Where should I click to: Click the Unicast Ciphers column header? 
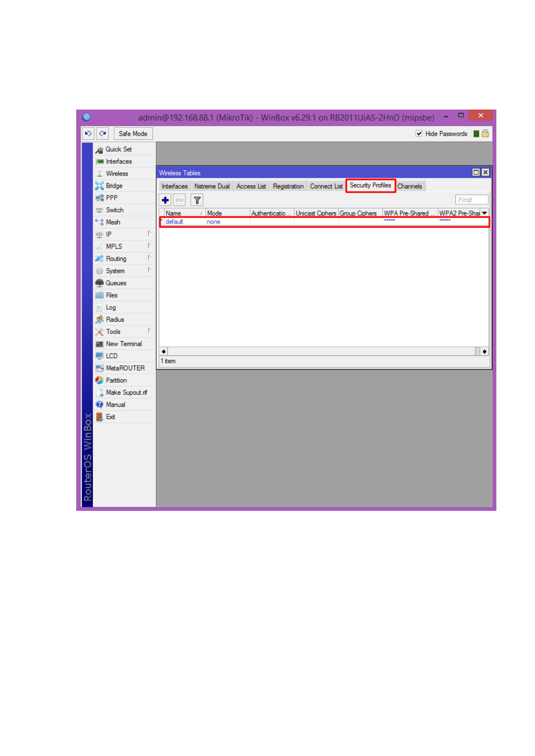[316, 213]
